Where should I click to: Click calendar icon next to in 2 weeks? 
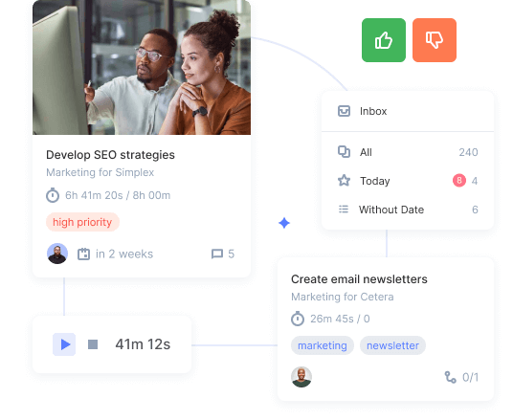tap(84, 254)
